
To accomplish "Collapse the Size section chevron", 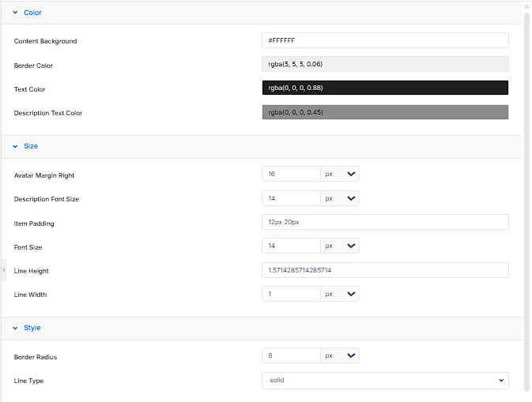I will coord(15,146).
